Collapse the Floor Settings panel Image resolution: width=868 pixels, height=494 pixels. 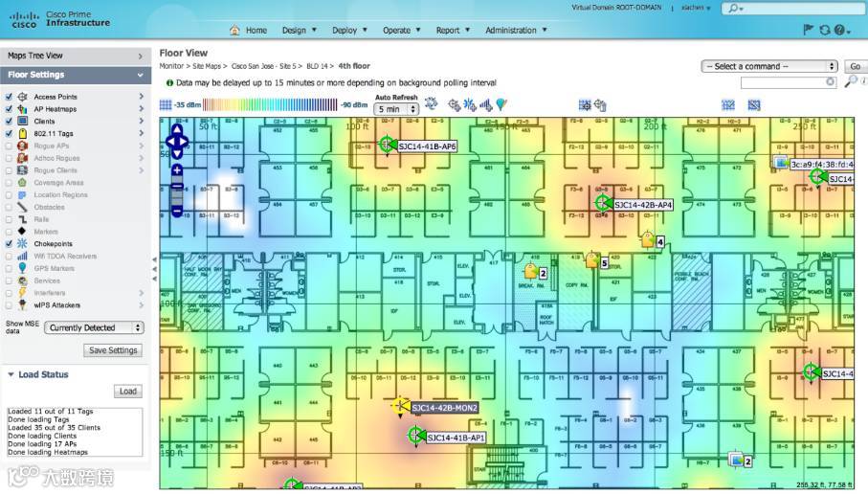pyautogui.click(x=76, y=75)
